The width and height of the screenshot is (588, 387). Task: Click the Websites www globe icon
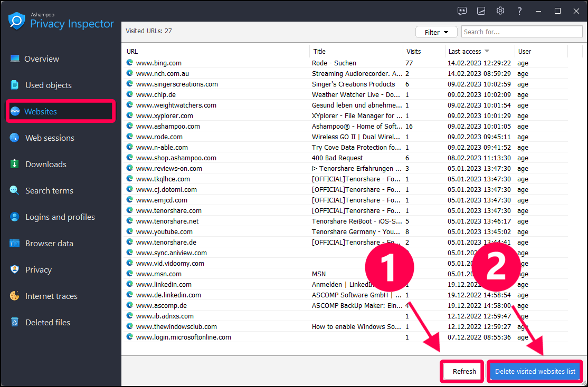(x=15, y=111)
